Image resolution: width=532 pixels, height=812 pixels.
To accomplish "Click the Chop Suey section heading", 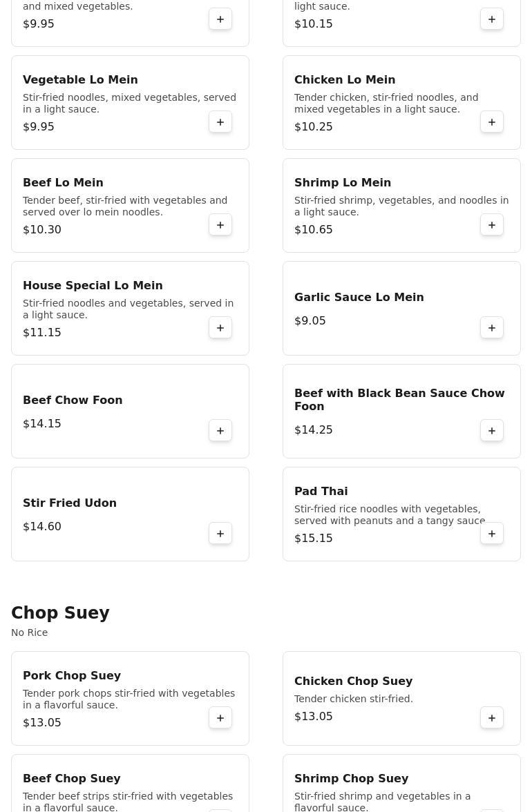I will click(60, 613).
